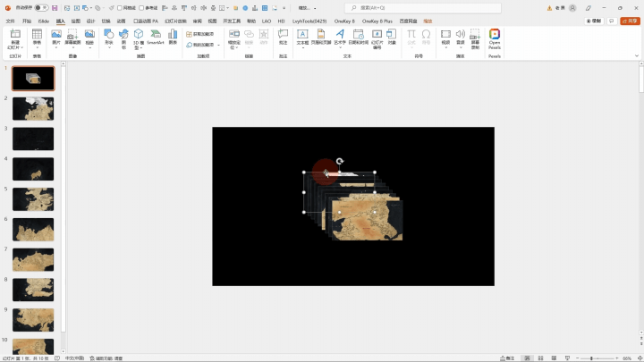644x362 pixels.
Task: Check the guides checkbox in quick access
Action: (x=141, y=8)
